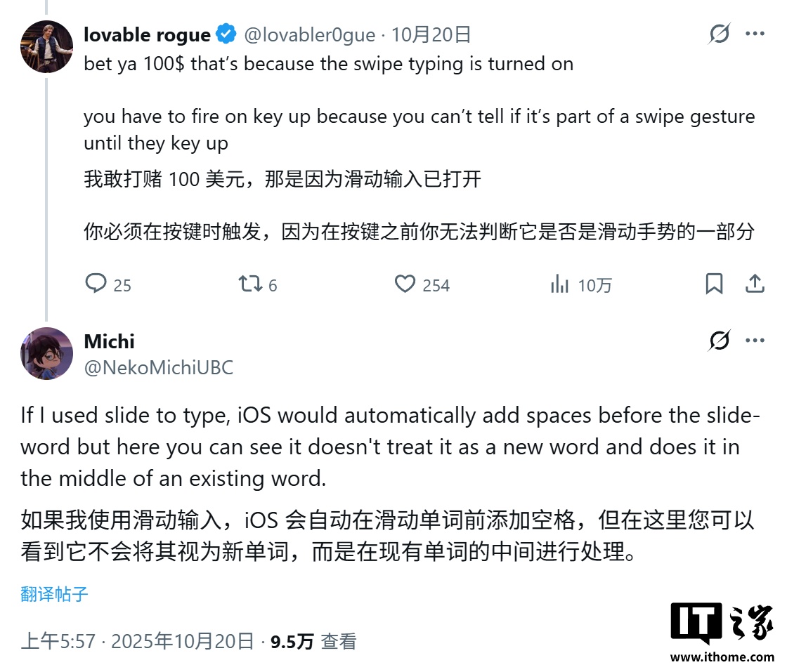787x672 pixels.
Task: Click Grok icon on Michi's post
Action: tap(719, 341)
